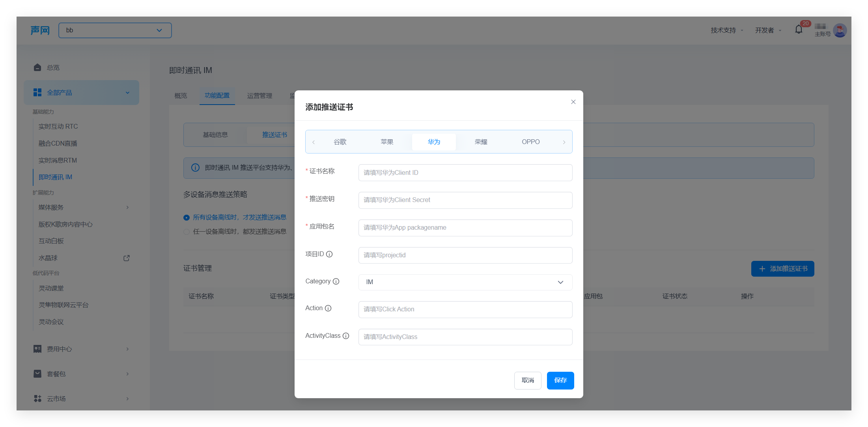Click the 声网 logo
This screenshot has width=868, height=427.
(x=40, y=30)
